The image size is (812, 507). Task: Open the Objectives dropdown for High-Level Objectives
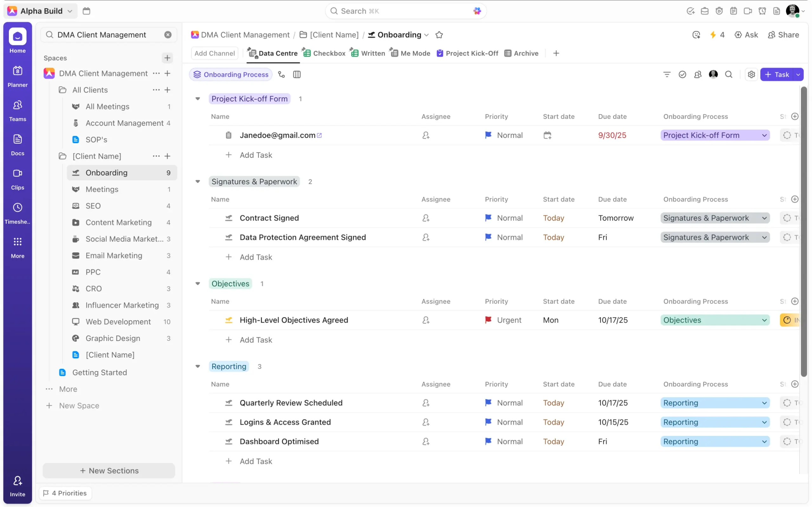(x=715, y=320)
